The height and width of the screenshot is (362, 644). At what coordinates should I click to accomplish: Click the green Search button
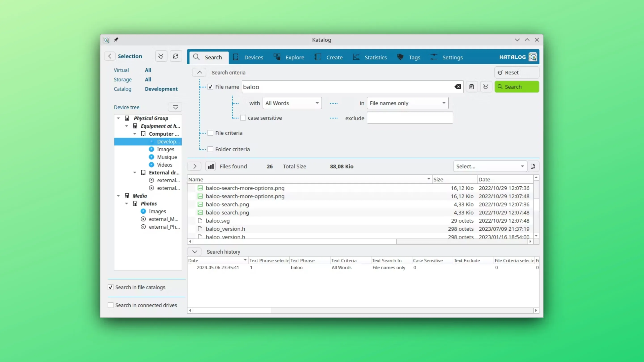[517, 87]
